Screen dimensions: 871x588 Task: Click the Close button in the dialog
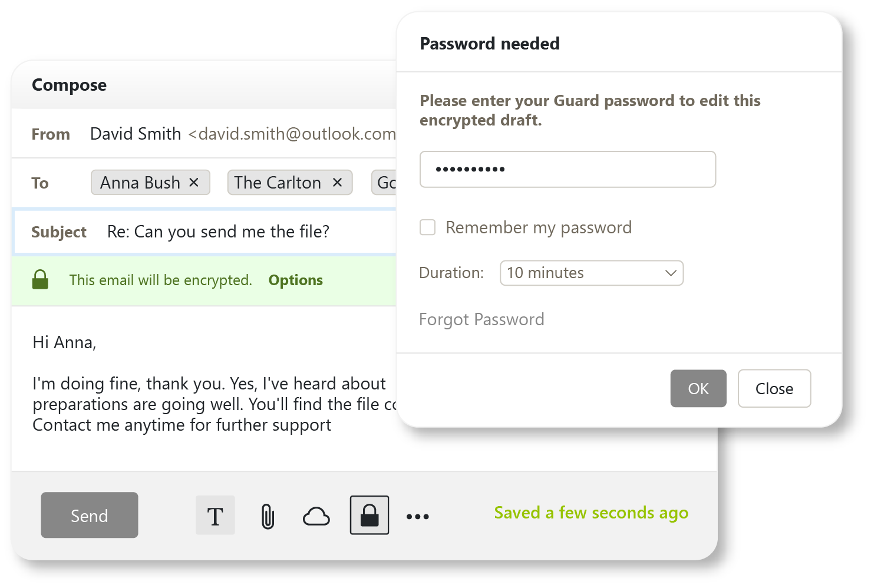pos(774,389)
